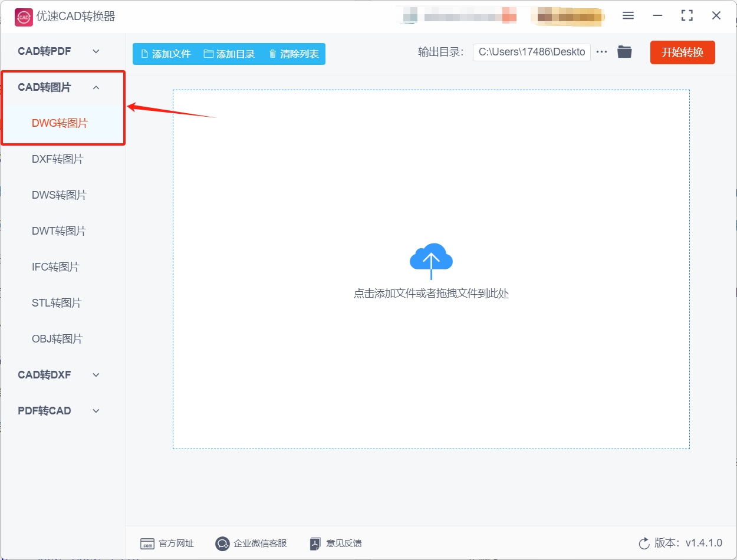Click the cloud upload icon
The width and height of the screenshot is (737, 560).
[x=431, y=261]
